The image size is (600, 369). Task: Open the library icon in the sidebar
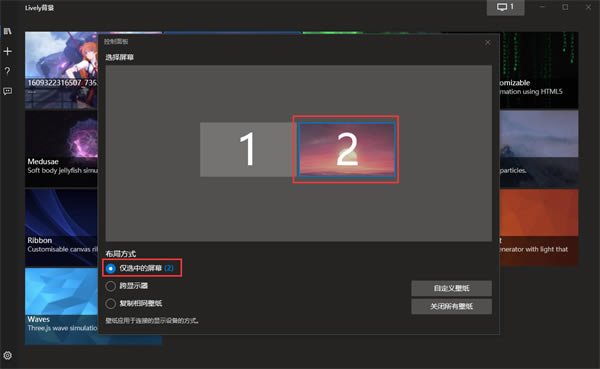pos(7,31)
